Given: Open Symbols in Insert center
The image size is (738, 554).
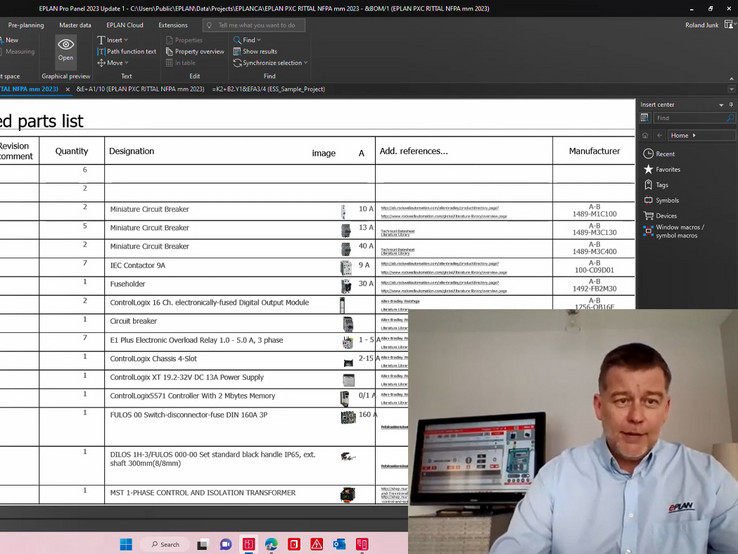Looking at the screenshot, I should [x=661, y=201].
